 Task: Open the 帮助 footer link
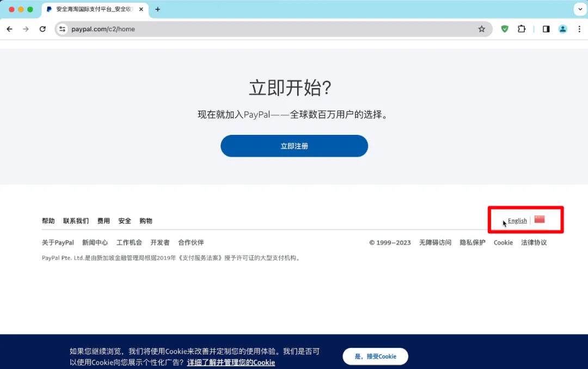[x=48, y=221]
